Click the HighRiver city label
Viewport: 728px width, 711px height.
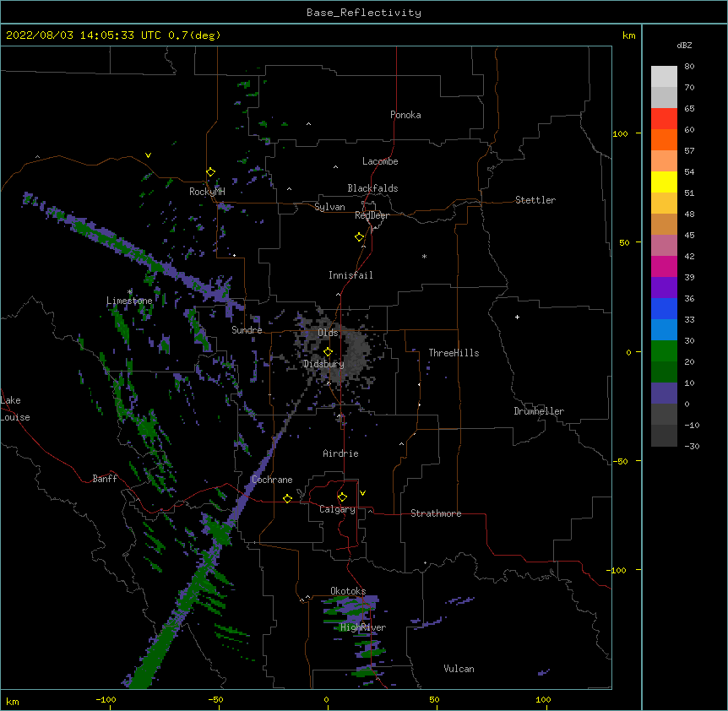[363, 627]
